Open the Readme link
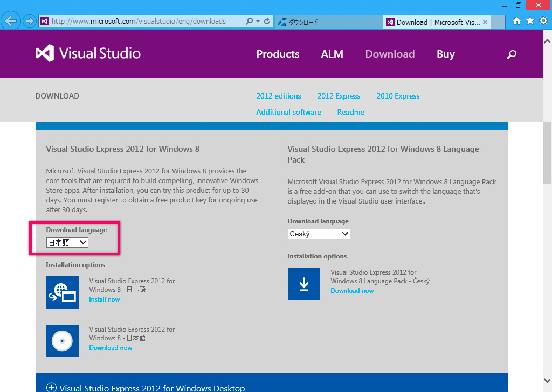 pos(350,112)
